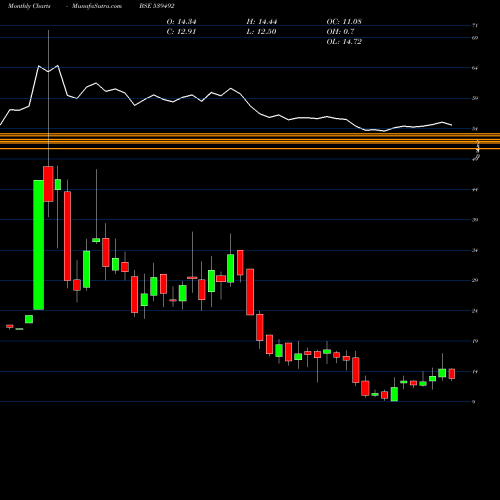Click the 'L: 12.50' low value
The width and height of the screenshot is (500, 500).
[x=261, y=32]
